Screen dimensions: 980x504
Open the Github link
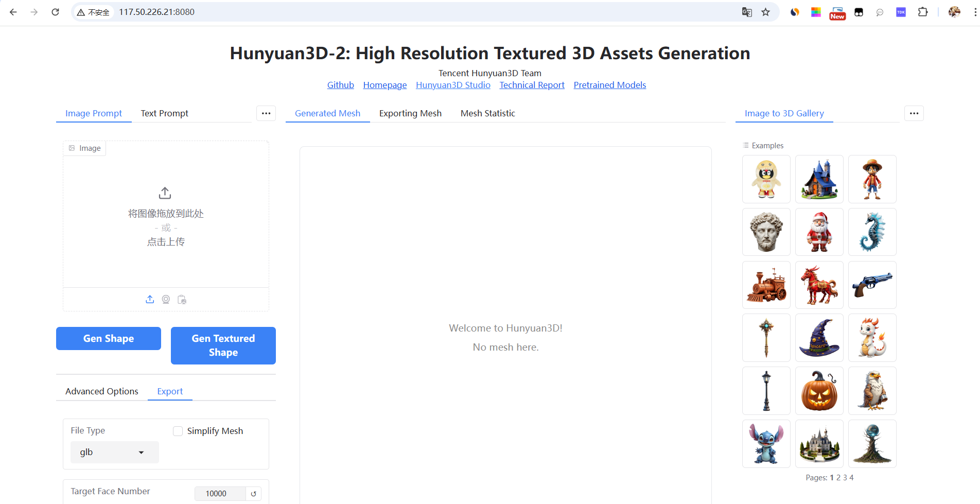(x=341, y=85)
